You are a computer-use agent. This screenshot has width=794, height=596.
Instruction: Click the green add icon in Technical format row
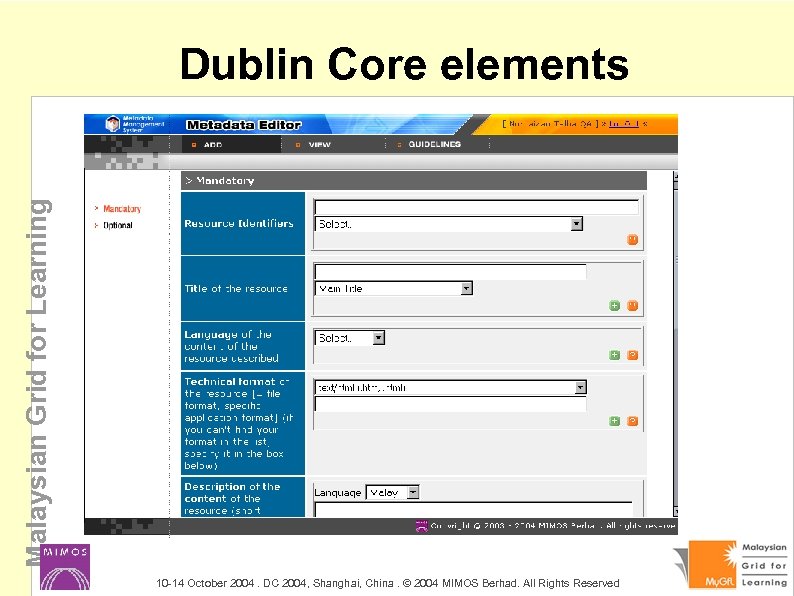click(x=614, y=421)
